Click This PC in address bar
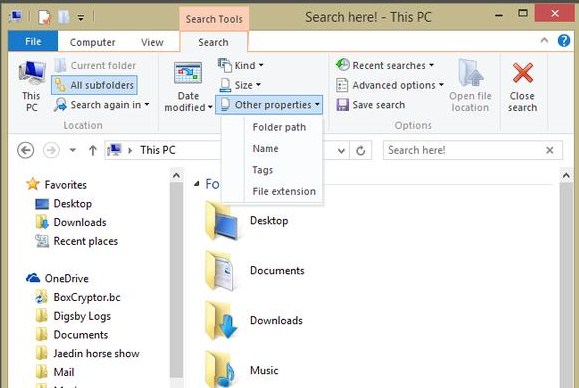 point(158,150)
